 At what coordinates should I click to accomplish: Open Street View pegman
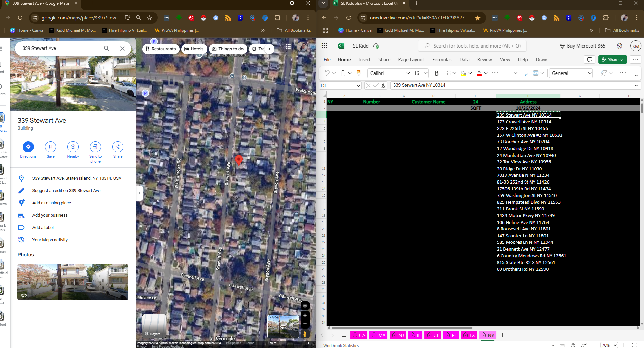click(305, 334)
